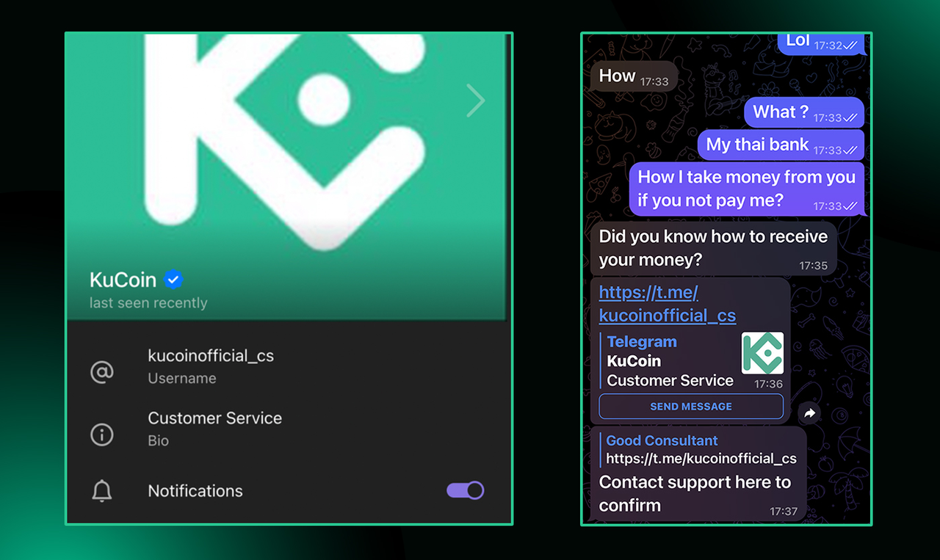
Task: Click the SEND MESSAGE button
Action: click(691, 407)
